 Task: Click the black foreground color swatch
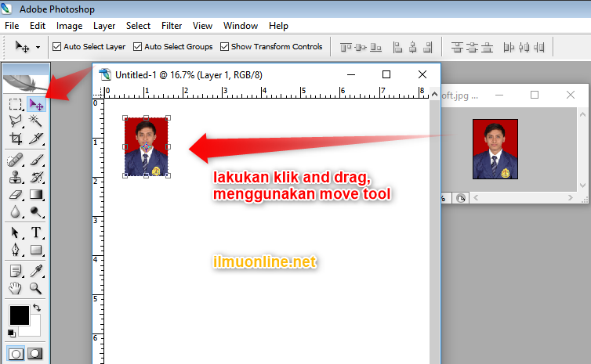18,315
